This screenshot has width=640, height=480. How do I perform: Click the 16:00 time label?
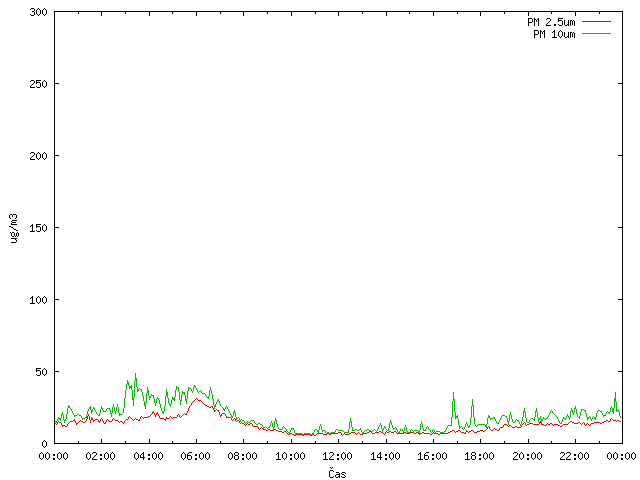pyautogui.click(x=432, y=456)
